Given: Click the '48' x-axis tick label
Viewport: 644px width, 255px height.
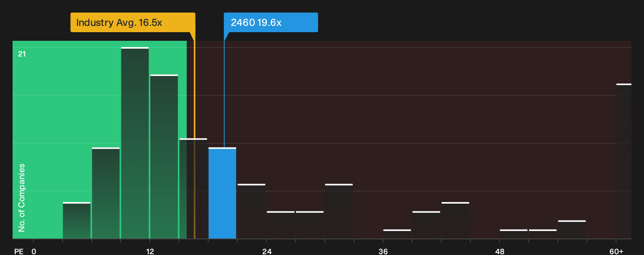Looking at the screenshot, I should pyautogui.click(x=499, y=251).
